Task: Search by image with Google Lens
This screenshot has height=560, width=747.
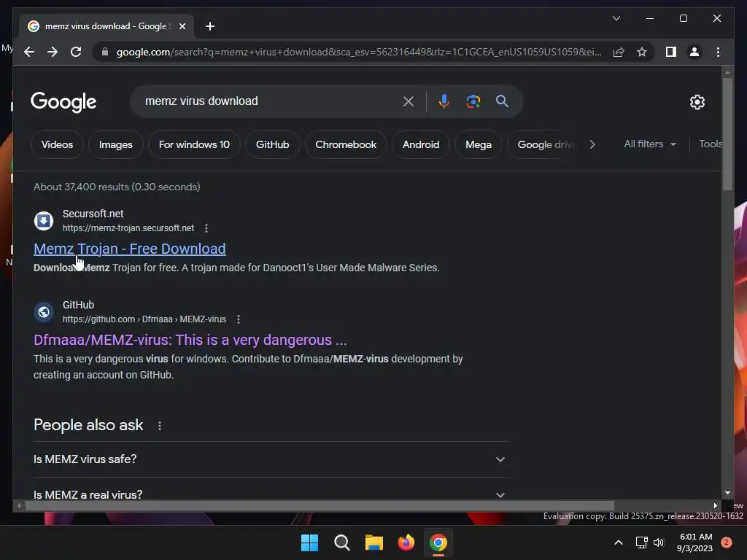Action: coord(473,101)
